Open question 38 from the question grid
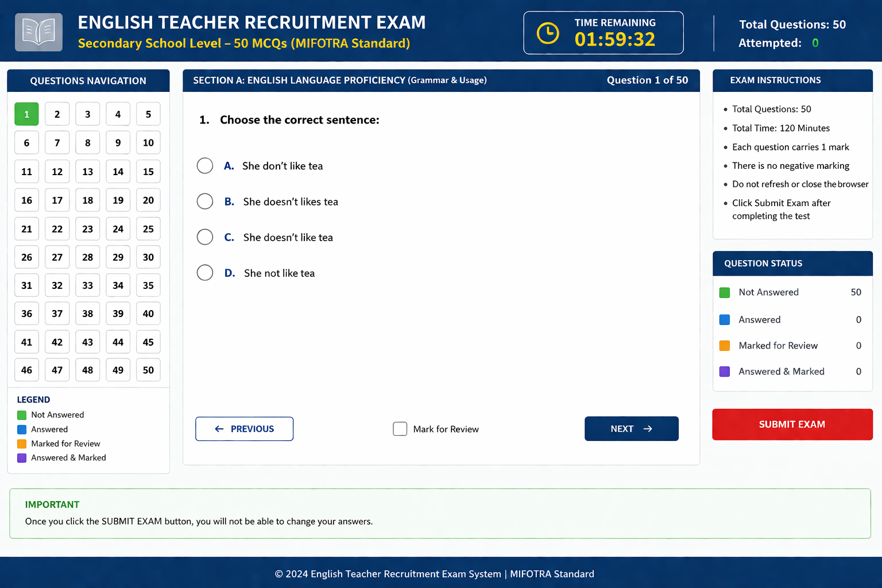This screenshot has height=588, width=882. pos(87,314)
